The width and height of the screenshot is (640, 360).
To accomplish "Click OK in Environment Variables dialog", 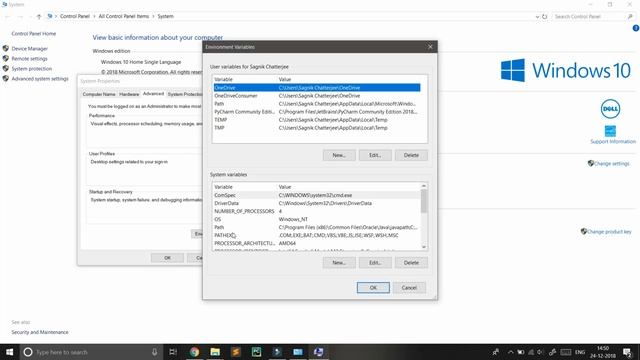I will [373, 288].
